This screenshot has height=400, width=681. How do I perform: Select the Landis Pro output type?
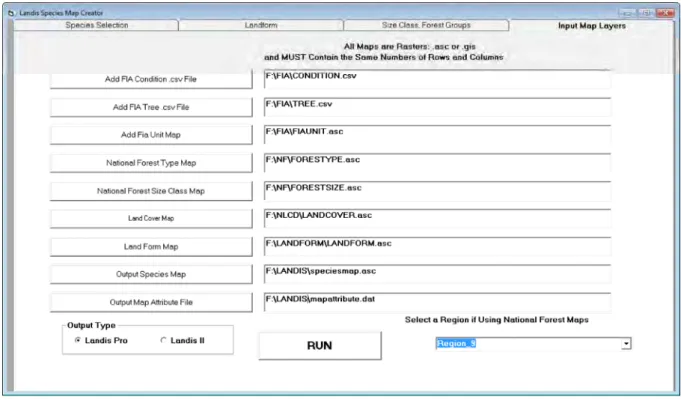pos(101,340)
